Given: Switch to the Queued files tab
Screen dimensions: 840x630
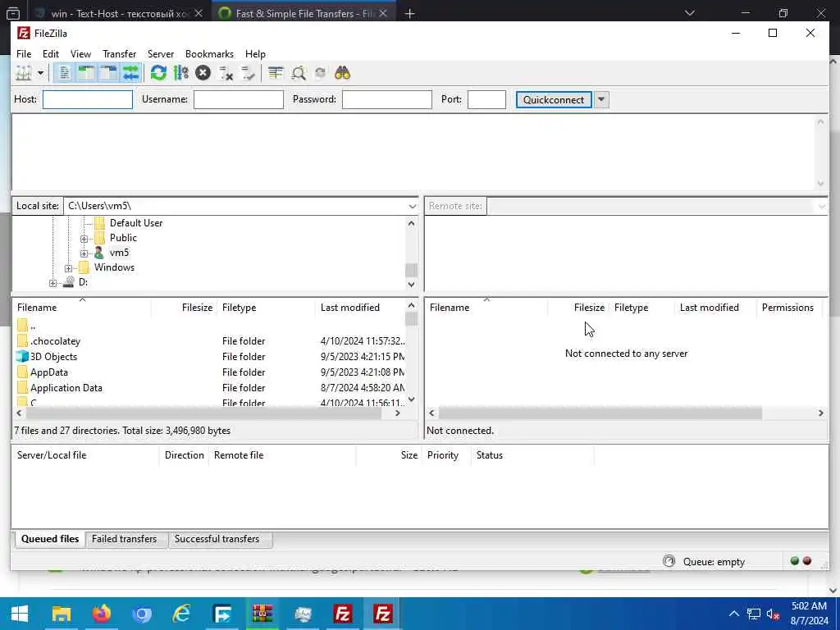Looking at the screenshot, I should point(50,539).
